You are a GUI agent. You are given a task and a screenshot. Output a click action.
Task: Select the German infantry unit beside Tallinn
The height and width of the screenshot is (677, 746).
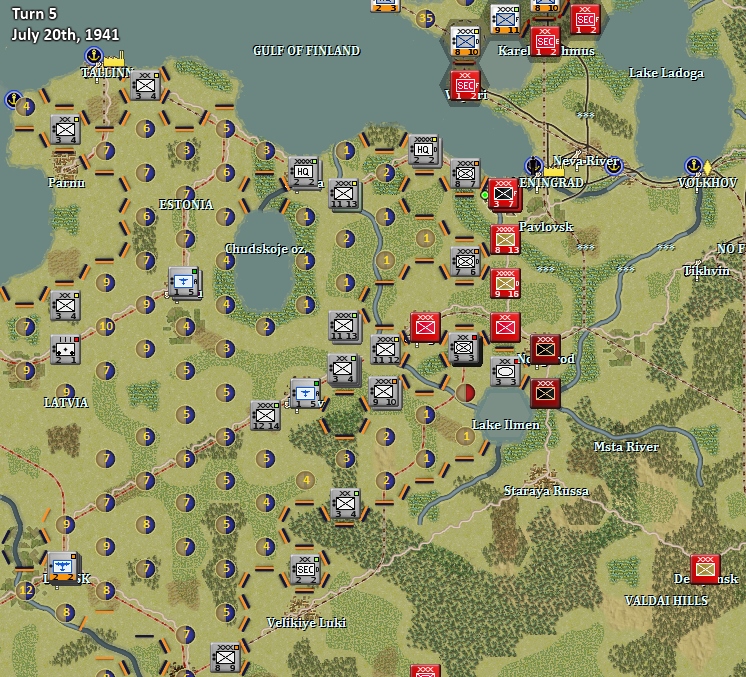[x=146, y=86]
